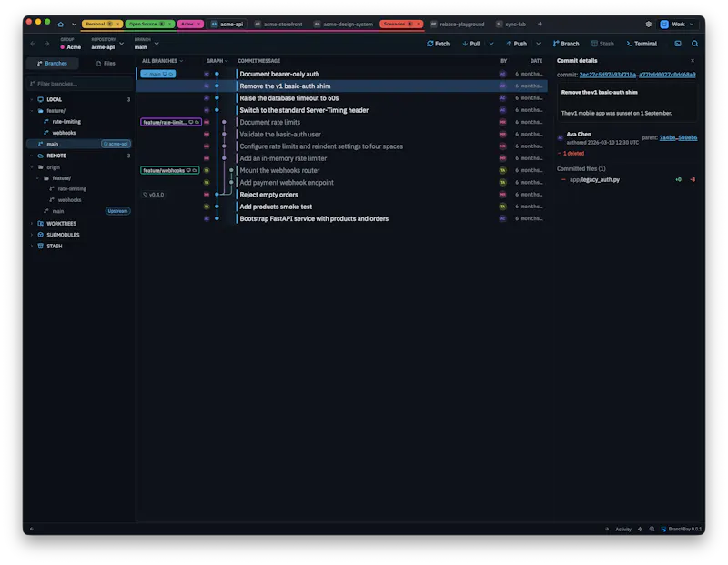
Task: Open the parent commit hash link
Action: pyautogui.click(x=678, y=138)
